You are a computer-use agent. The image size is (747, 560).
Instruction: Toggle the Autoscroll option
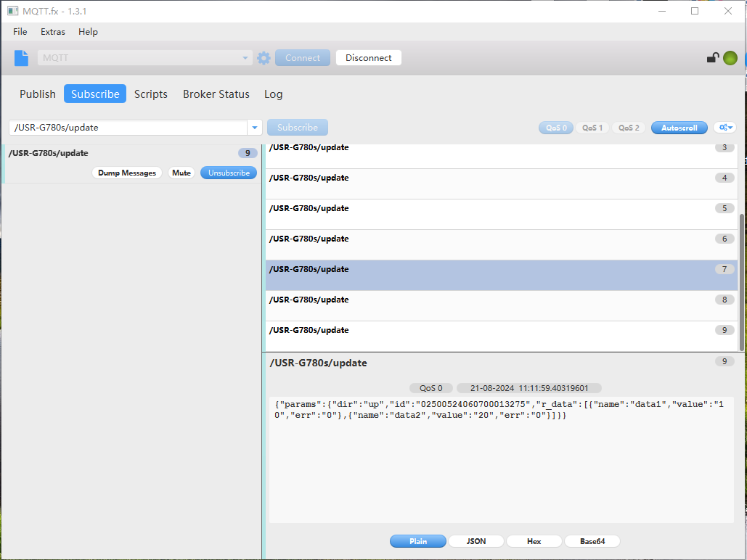pyautogui.click(x=679, y=128)
